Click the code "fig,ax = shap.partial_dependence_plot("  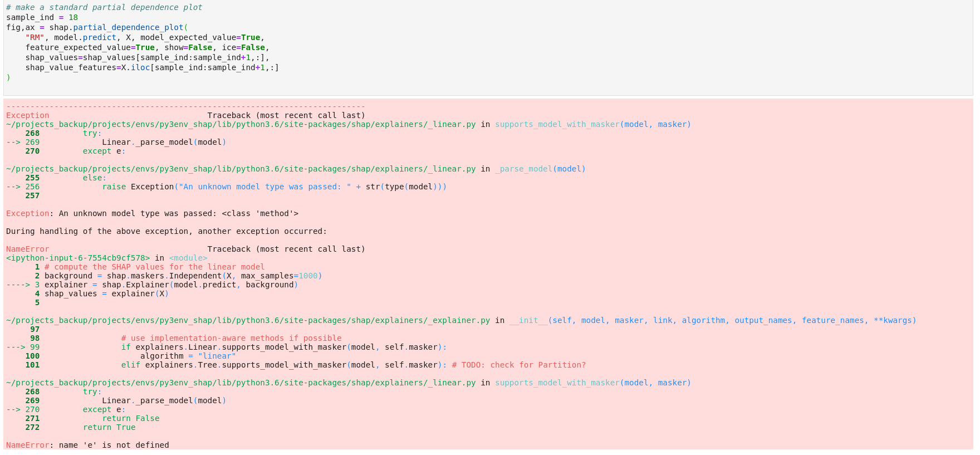pos(97,28)
